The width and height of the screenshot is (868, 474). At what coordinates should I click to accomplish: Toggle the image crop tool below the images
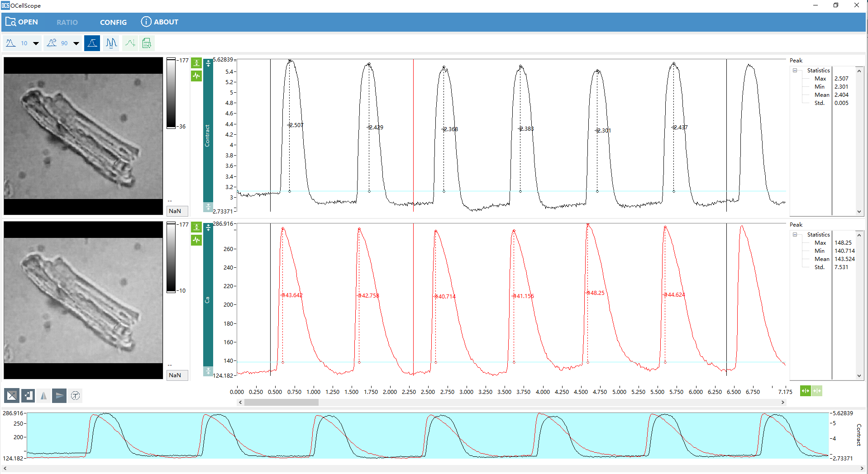pyautogui.click(x=12, y=396)
